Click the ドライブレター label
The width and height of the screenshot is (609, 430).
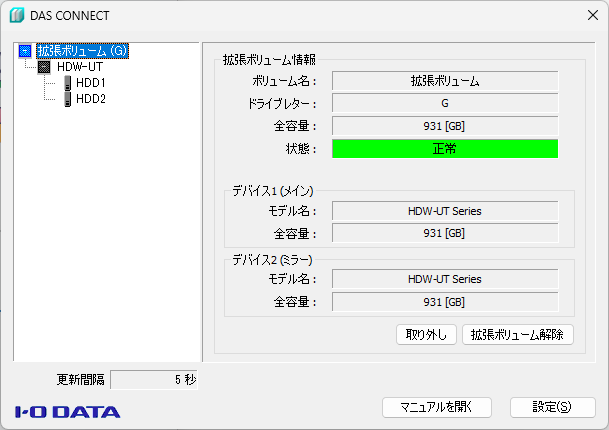point(282,104)
